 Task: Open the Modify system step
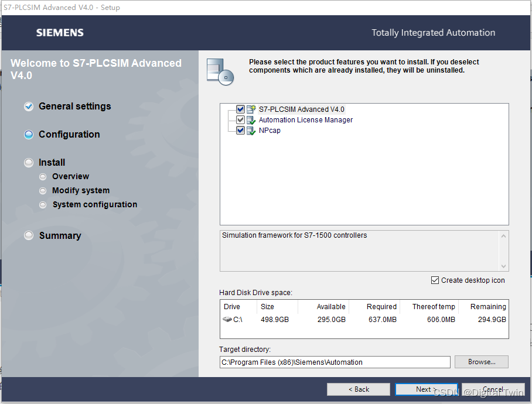click(81, 190)
